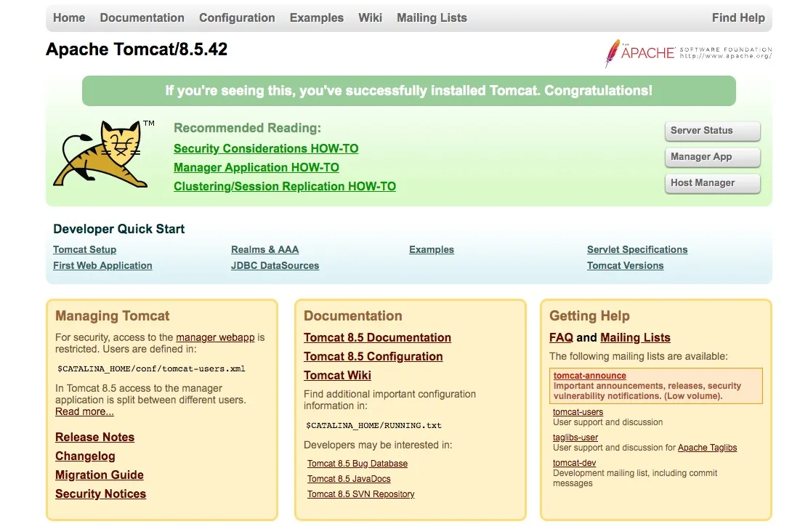Open Security Considerations HOW-TO link

266,148
